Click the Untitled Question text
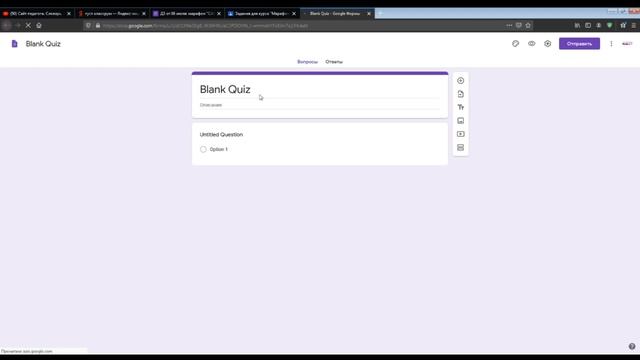 (x=221, y=134)
